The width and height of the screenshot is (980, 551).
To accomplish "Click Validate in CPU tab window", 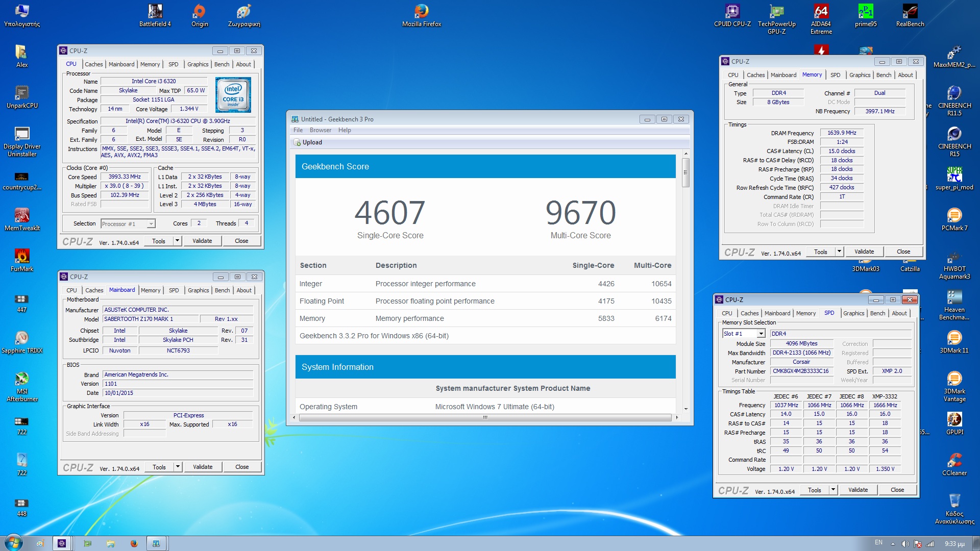I will pyautogui.click(x=202, y=241).
